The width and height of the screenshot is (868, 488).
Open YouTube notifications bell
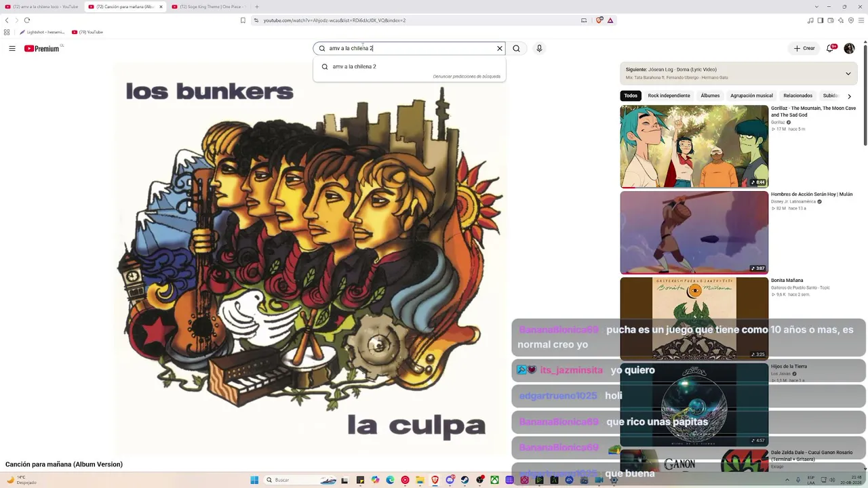[830, 49]
